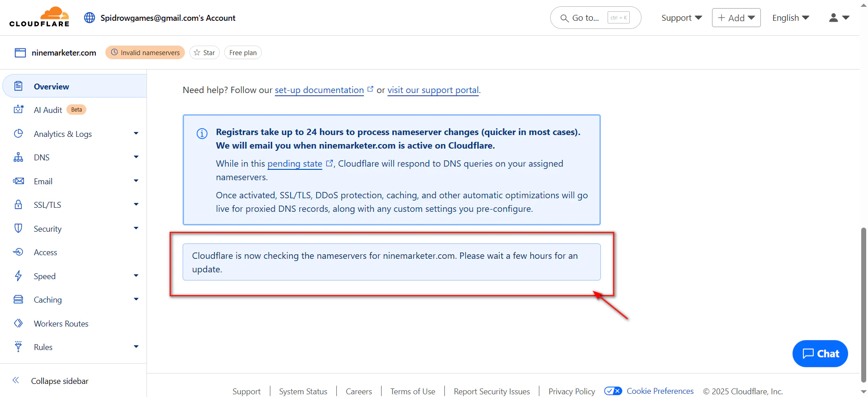
Task: Expand the DNS menu arrow
Action: (x=136, y=157)
